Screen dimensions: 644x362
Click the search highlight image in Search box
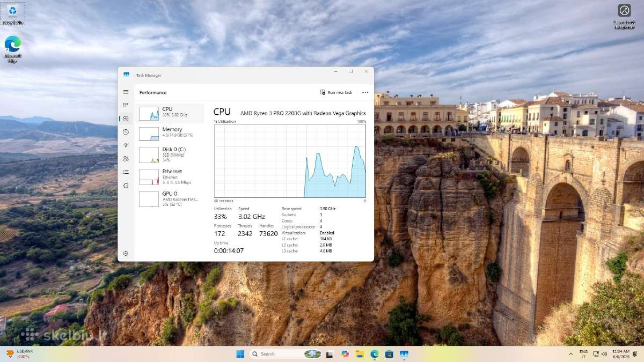312,354
